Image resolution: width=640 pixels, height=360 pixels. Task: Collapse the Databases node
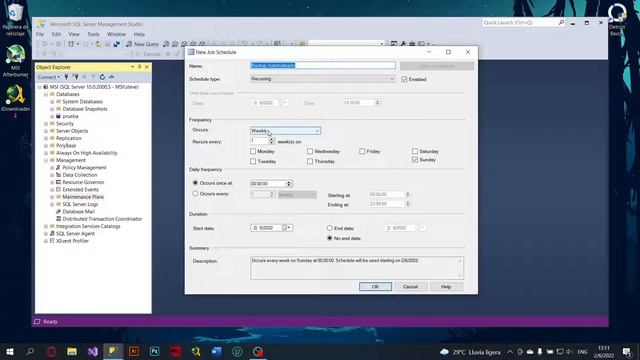(46, 94)
